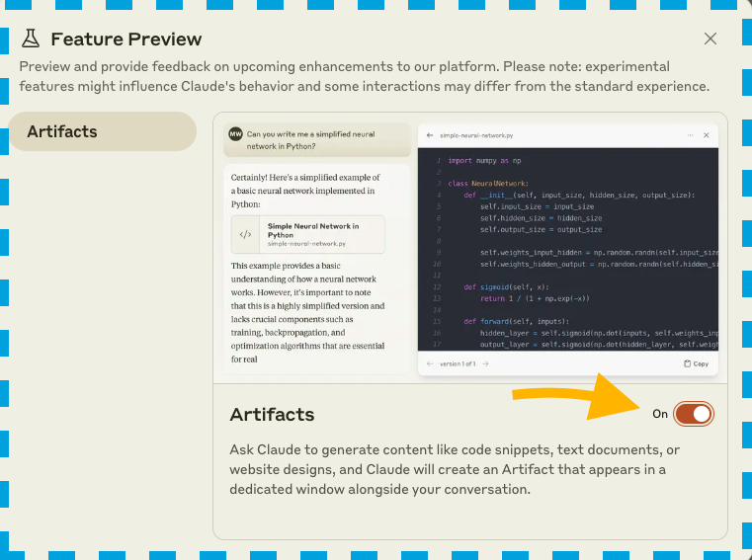Click the simple-neural-network.py file name in header
This screenshot has height=560, width=752.
pos(476,134)
